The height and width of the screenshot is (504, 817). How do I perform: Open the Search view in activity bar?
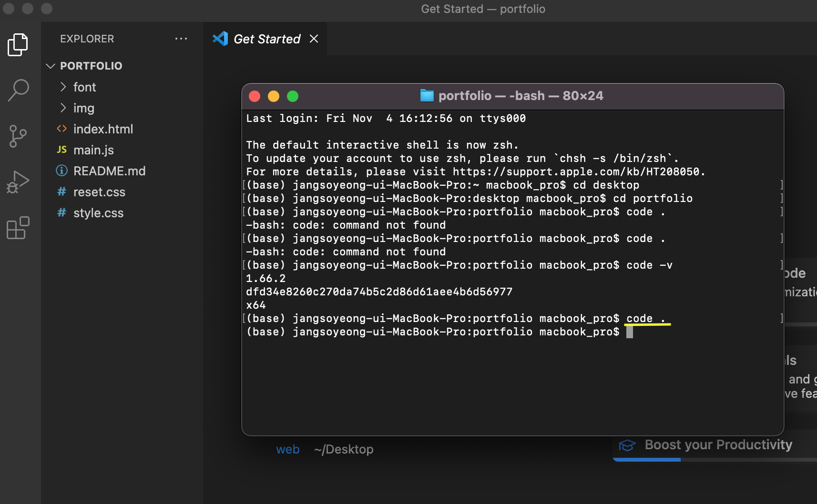18,91
